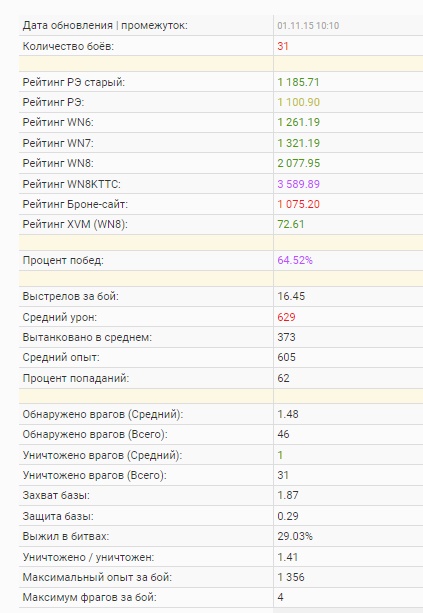
Task: Click the Захват базы value 1.87
Action: coord(288,495)
